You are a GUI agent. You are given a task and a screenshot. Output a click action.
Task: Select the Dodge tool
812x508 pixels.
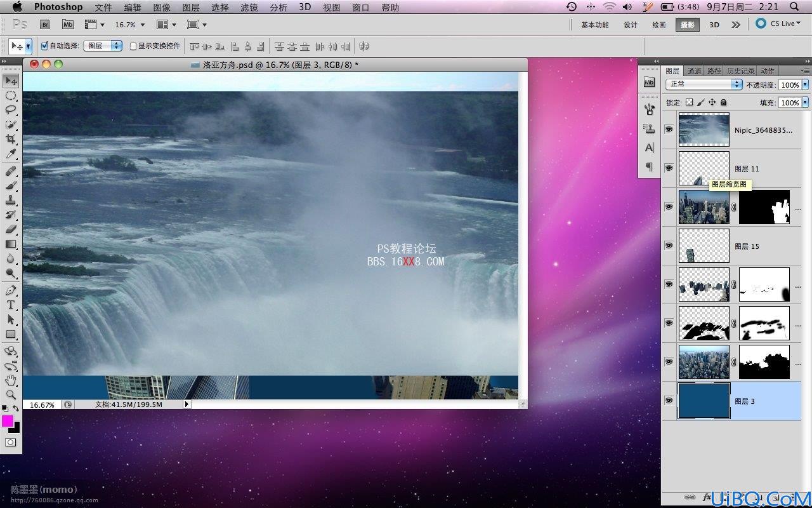(x=11, y=273)
